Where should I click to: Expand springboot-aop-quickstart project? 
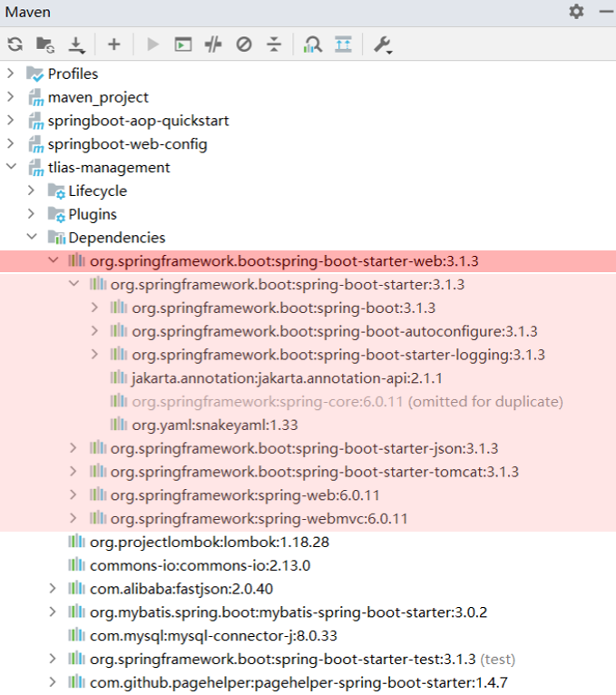(11, 120)
